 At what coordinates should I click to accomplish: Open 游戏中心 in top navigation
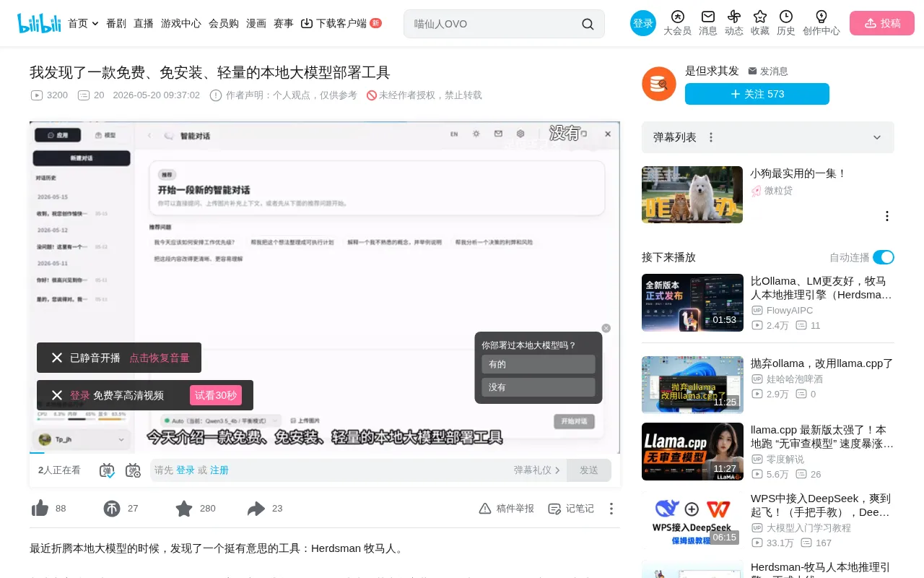181,23
